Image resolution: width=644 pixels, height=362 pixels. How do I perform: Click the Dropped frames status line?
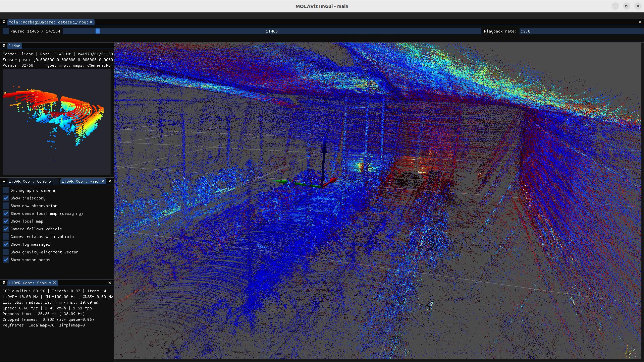[x=48, y=319]
